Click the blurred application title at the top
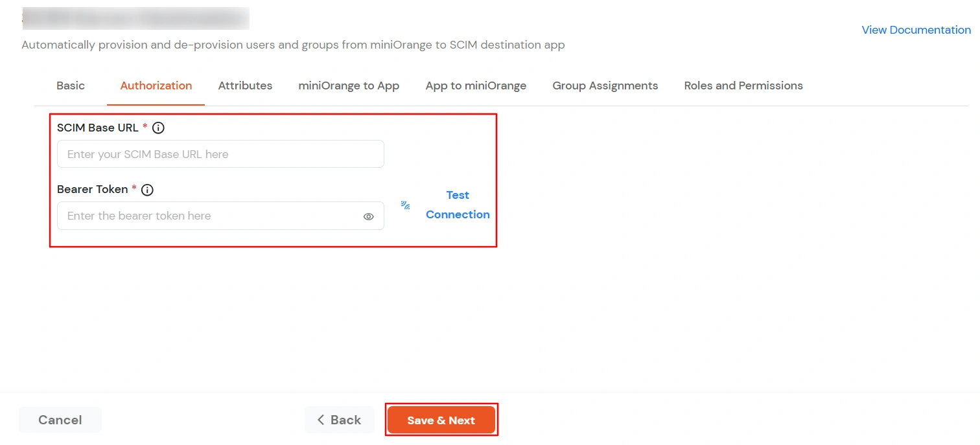The height and width of the screenshot is (445, 980). point(135,18)
